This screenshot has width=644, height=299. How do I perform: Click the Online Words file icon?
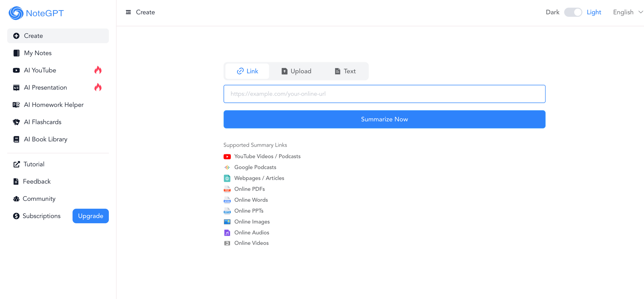click(x=227, y=200)
